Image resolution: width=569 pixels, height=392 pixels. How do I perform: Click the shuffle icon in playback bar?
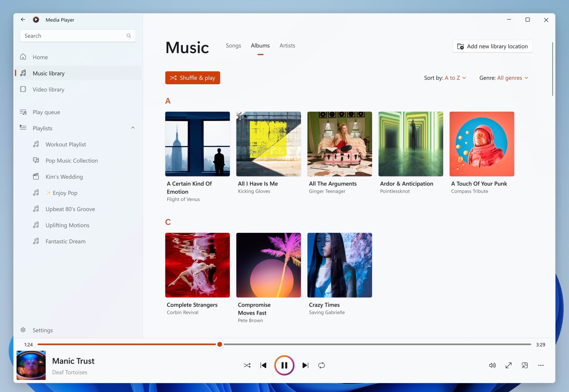coord(247,365)
